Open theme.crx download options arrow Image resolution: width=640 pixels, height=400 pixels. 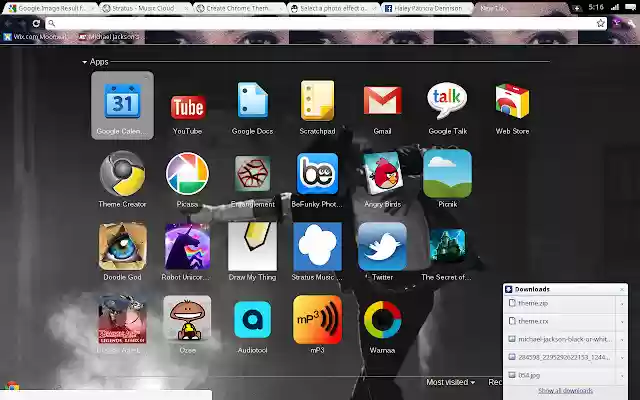pyautogui.click(x=622, y=322)
